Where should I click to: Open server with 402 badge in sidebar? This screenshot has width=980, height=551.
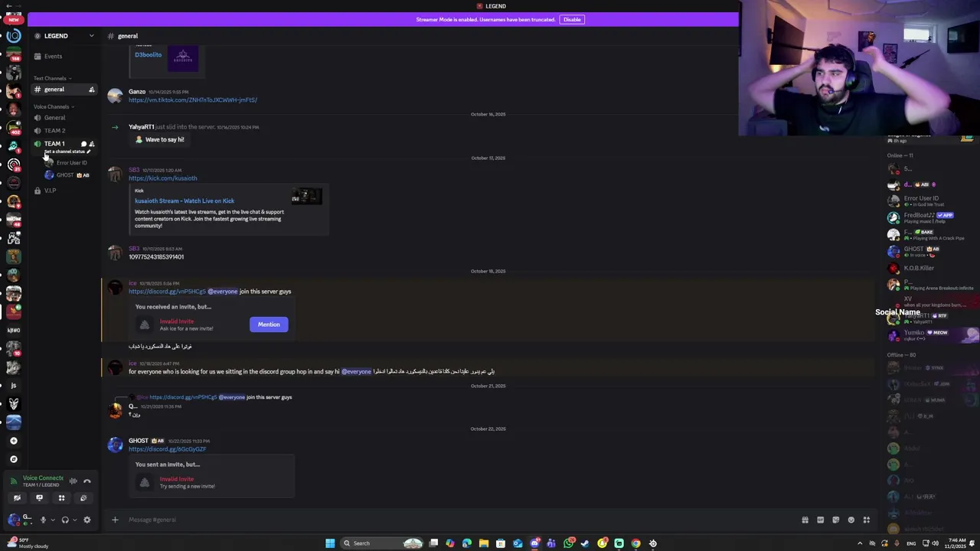coord(13,127)
